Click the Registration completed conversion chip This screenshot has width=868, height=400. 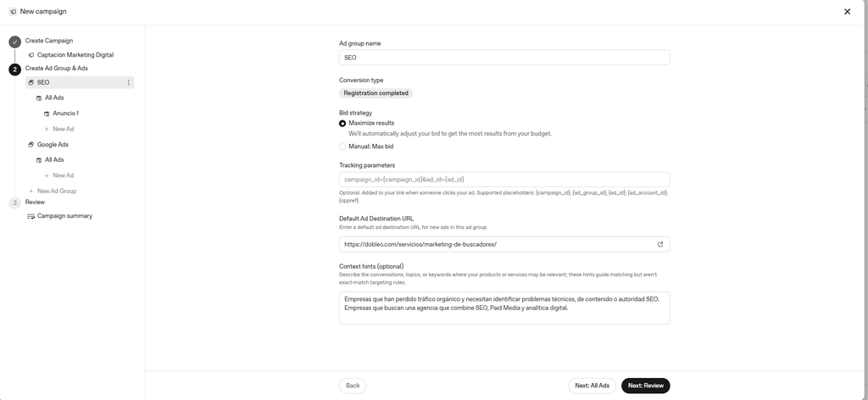tap(376, 93)
